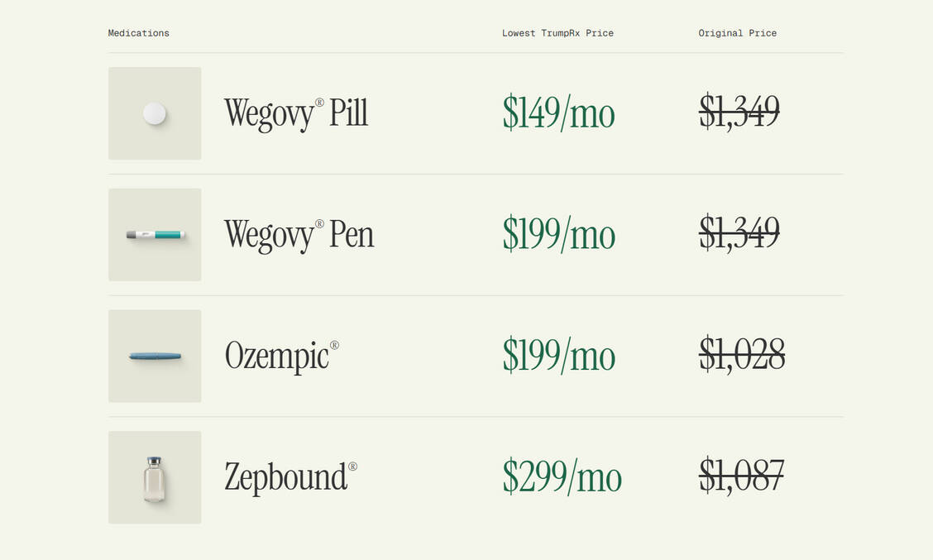Select the $199/mo price for Ozempic
This screenshot has height=560, width=933.
(558, 357)
